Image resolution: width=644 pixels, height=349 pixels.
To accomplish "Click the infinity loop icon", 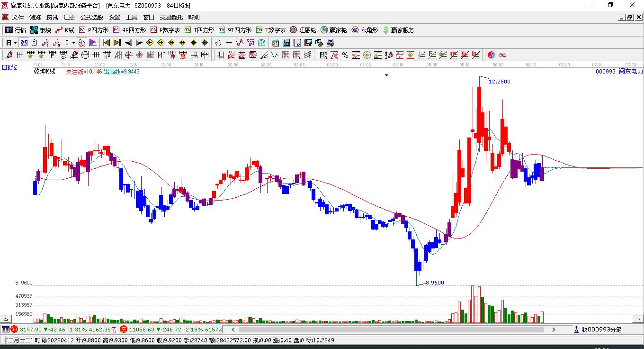I will coord(502,55).
